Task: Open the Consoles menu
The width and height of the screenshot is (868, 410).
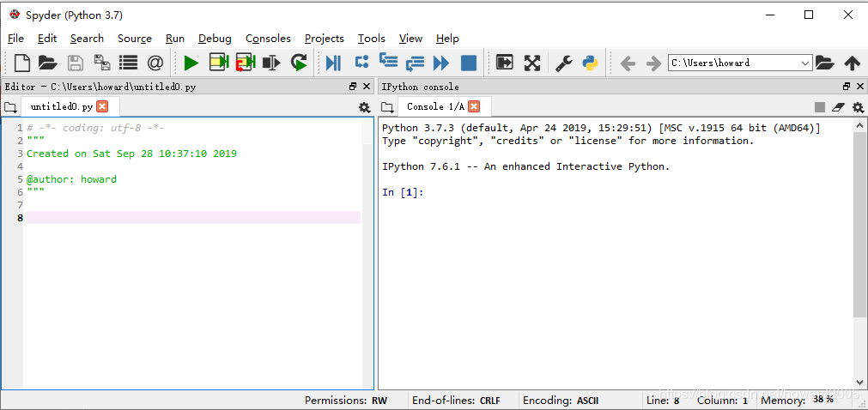Action: pos(268,39)
